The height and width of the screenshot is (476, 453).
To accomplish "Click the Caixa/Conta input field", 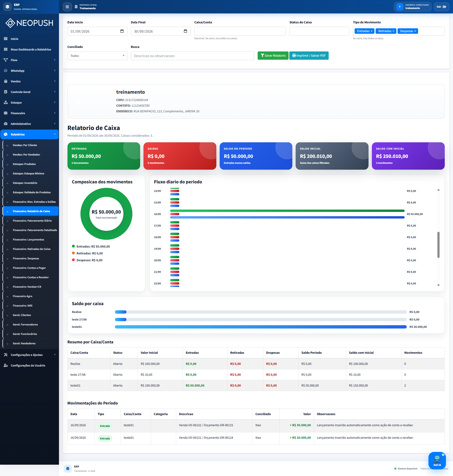I will [x=240, y=31].
